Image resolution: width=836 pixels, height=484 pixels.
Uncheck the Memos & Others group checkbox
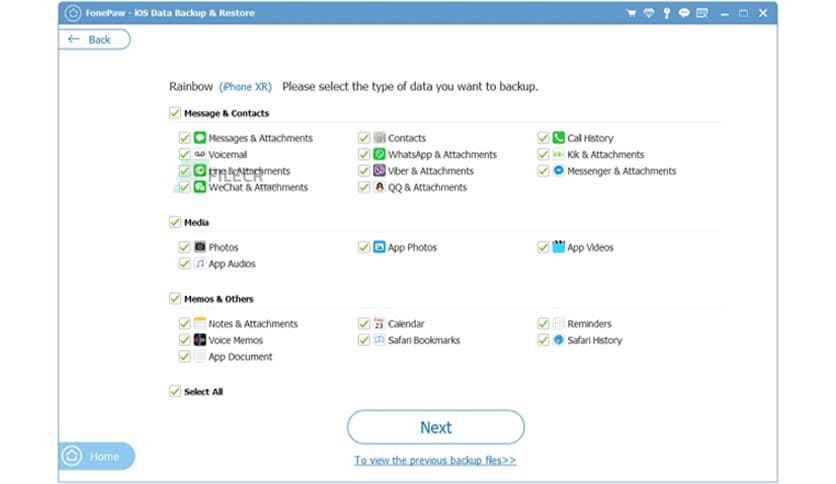point(175,298)
